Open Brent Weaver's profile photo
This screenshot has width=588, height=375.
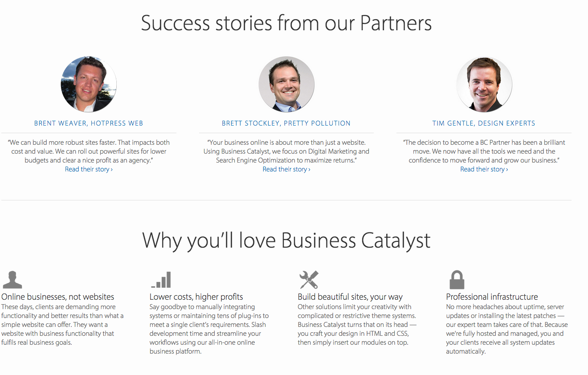click(x=89, y=84)
